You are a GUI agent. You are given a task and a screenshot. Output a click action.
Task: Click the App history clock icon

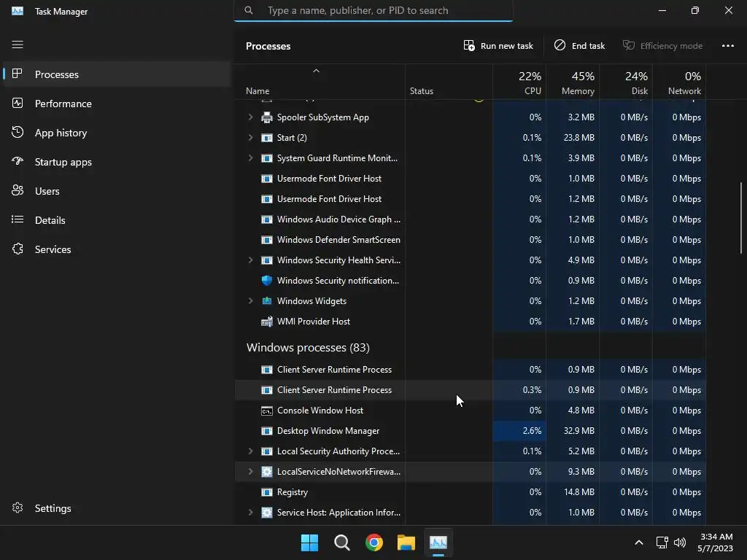pos(18,133)
